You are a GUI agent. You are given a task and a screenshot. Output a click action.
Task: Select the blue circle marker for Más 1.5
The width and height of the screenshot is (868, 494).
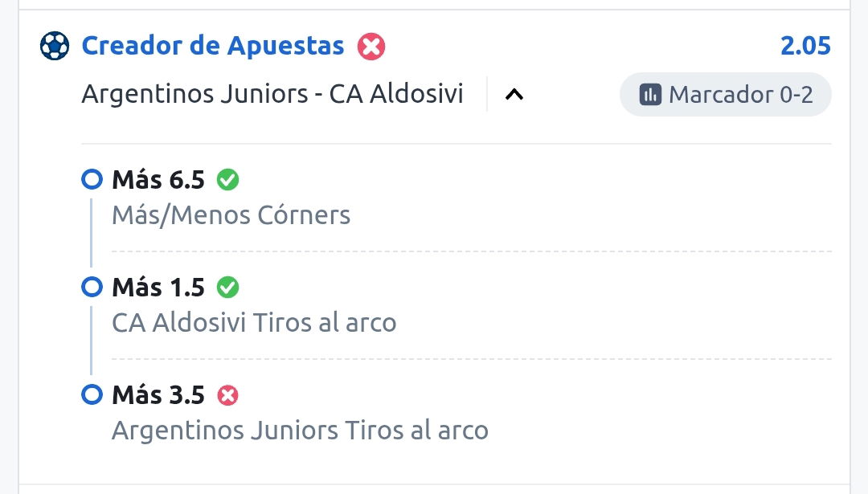(92, 287)
